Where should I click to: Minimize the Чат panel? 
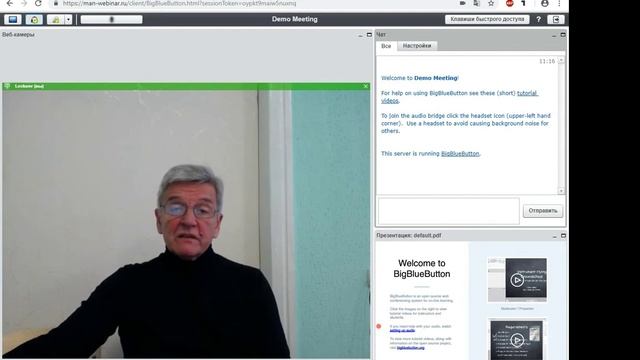tap(554, 35)
